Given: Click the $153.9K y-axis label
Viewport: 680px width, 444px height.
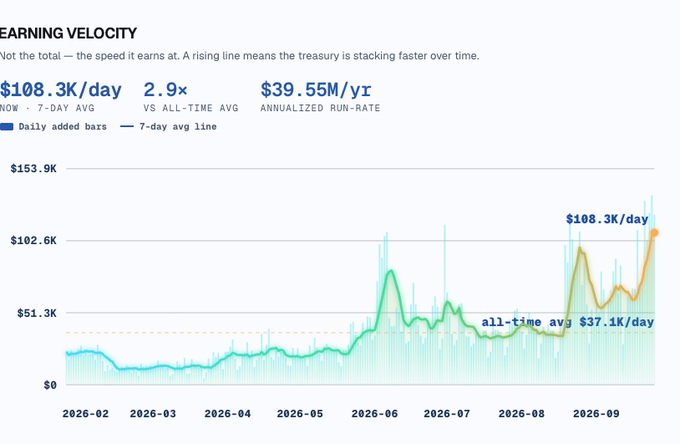Looking at the screenshot, I should 33,169.
